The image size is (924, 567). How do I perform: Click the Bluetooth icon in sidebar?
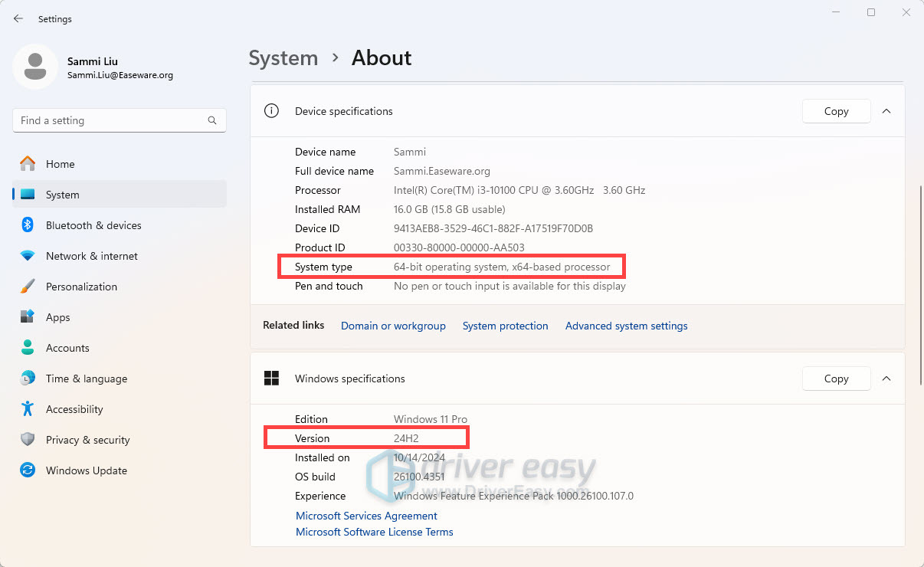(28, 225)
